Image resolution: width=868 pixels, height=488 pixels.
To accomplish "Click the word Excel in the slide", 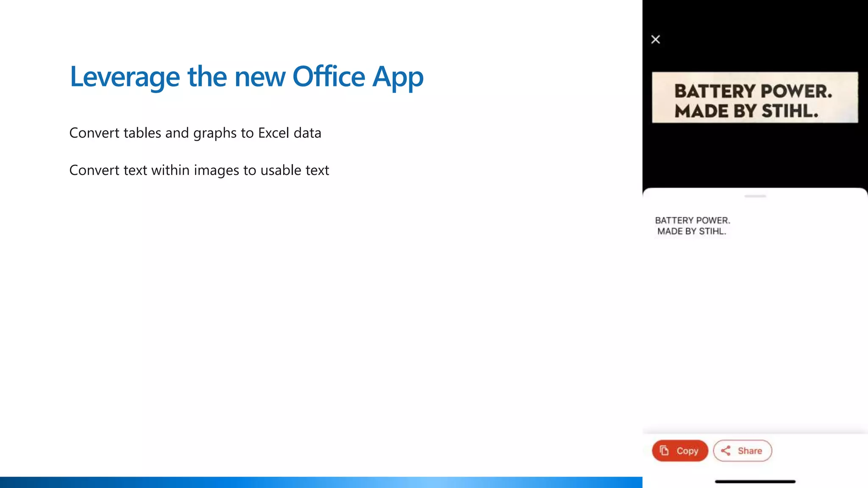I will [x=273, y=133].
